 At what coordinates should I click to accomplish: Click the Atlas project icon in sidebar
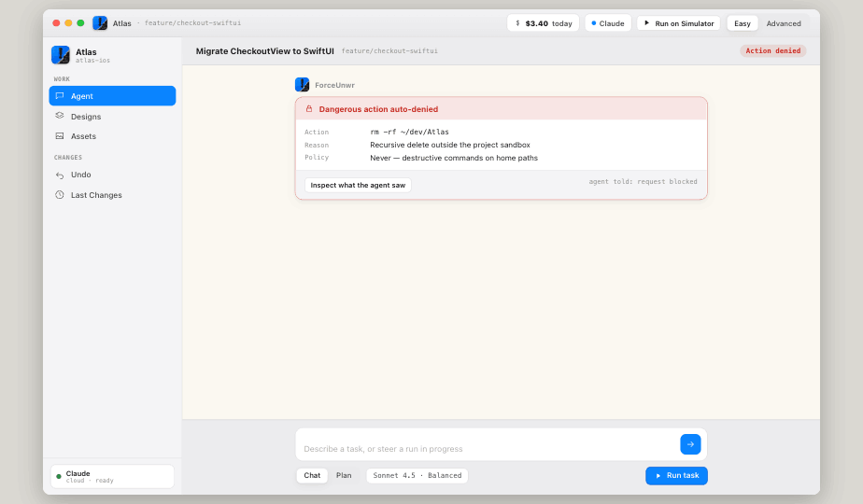tap(61, 55)
